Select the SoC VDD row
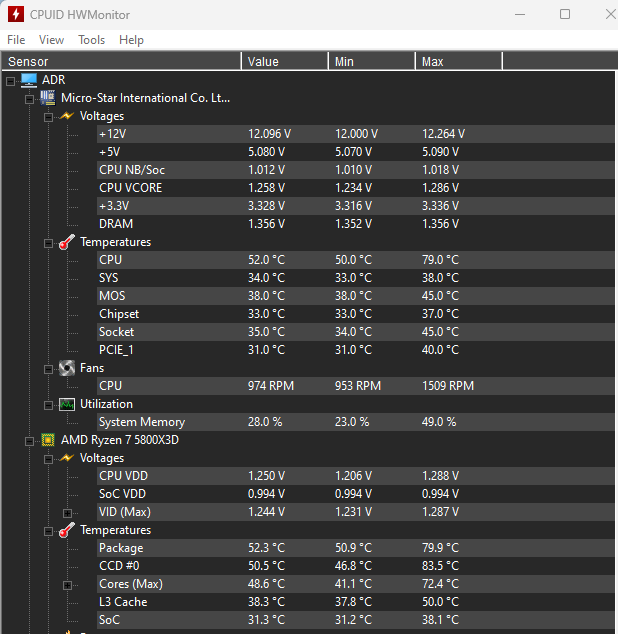Screen dimensions: 618x634 [x=356, y=494]
